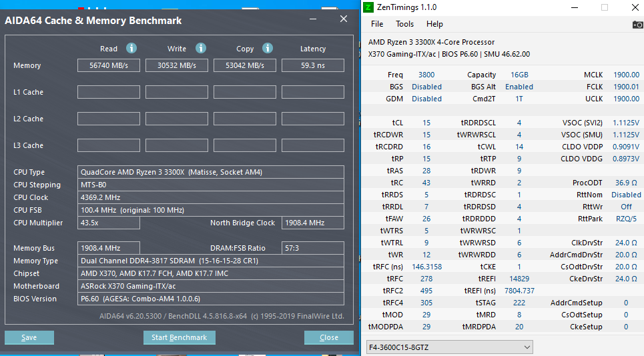Screen dimensions: 644x356
Task: Click the Memory Read value 56740 MB/s
Action: (109, 65)
